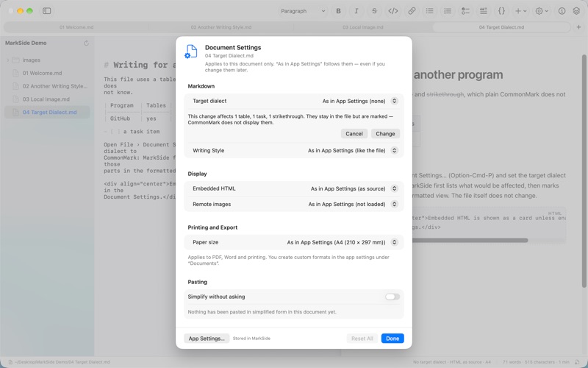Click the 'a task item' line in the editor
The width and height of the screenshot is (588, 368).
(x=141, y=132)
